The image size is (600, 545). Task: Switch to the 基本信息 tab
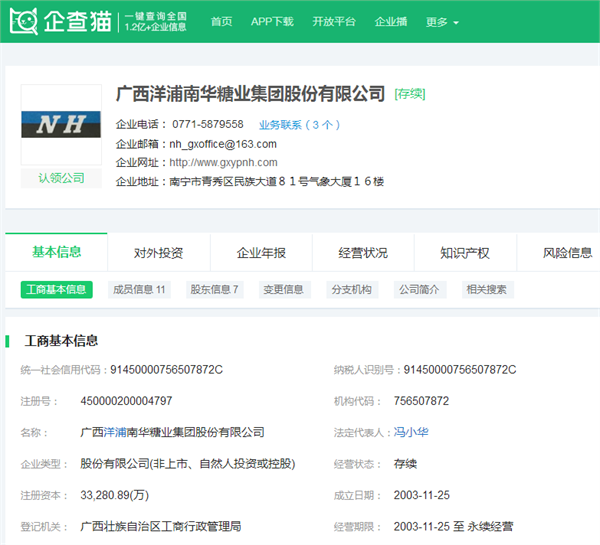point(56,252)
